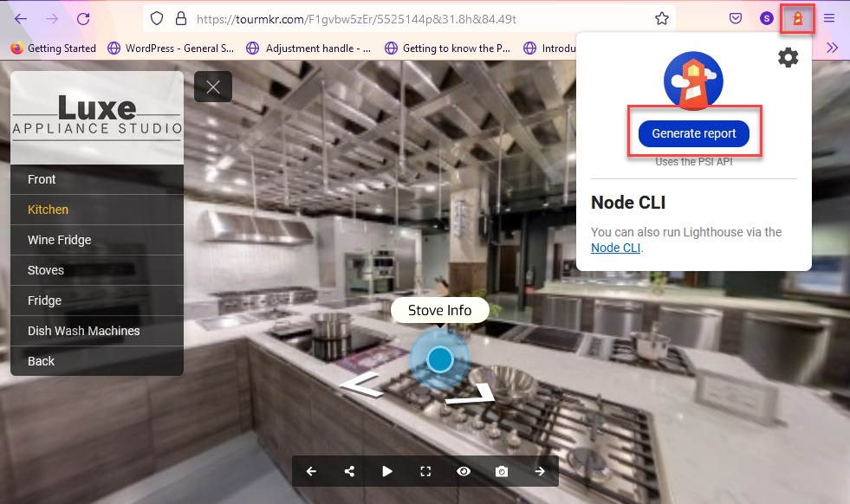Viewport: 850px width, 504px height.
Task: Go back to the previous page in browser
Action: point(21,19)
